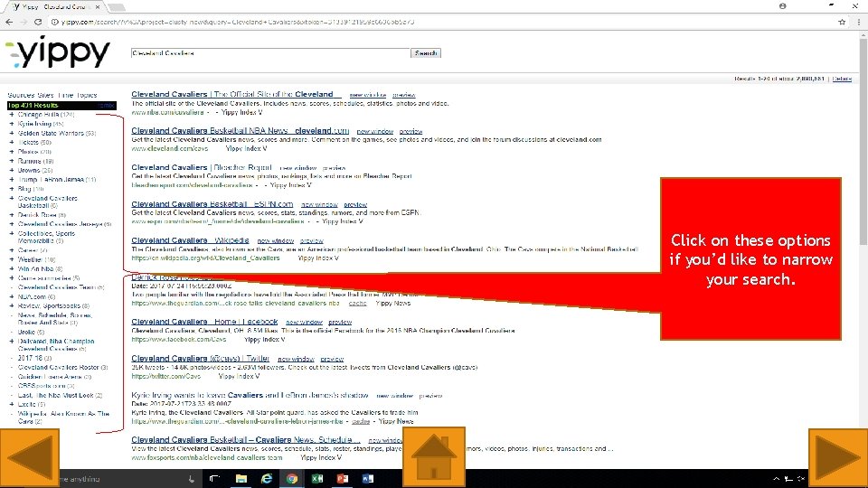Viewport: 868px width, 488px height.
Task: Open the Kyrie Irving wants to leave result
Action: tap(250, 395)
